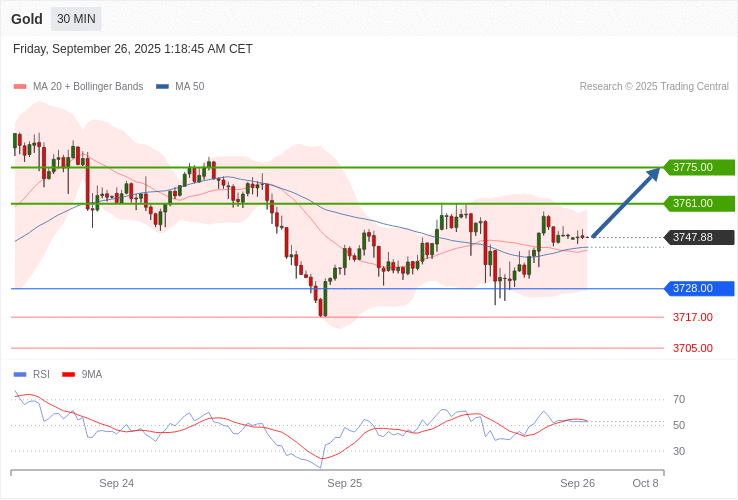Click the 30 MIN timeframe badge
Screen dimensions: 738x500
(76, 19)
